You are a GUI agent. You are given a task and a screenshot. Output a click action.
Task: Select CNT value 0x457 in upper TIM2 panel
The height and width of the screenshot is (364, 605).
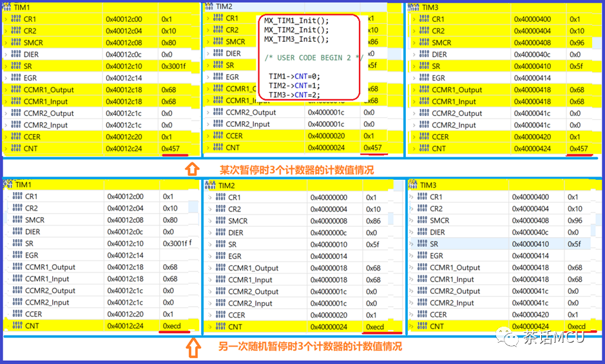pos(372,148)
